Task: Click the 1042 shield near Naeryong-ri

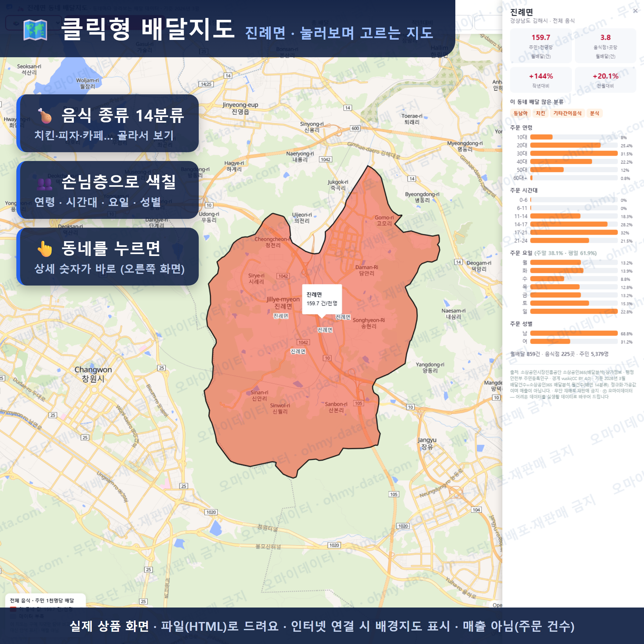Action: click(x=325, y=159)
